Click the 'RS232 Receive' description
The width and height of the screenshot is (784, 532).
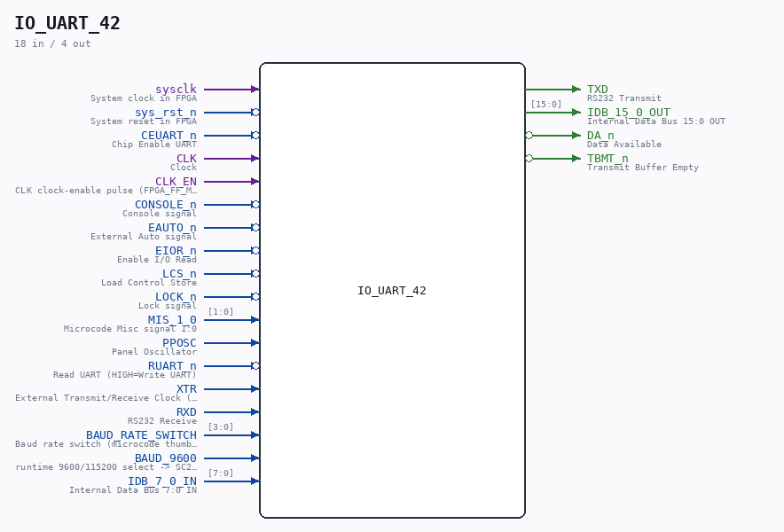[x=162, y=420]
